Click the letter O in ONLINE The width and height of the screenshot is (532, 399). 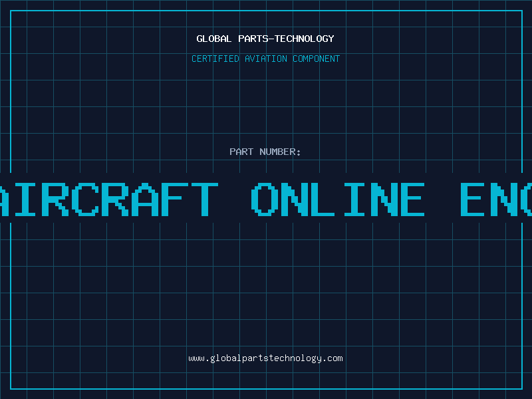pos(265,199)
